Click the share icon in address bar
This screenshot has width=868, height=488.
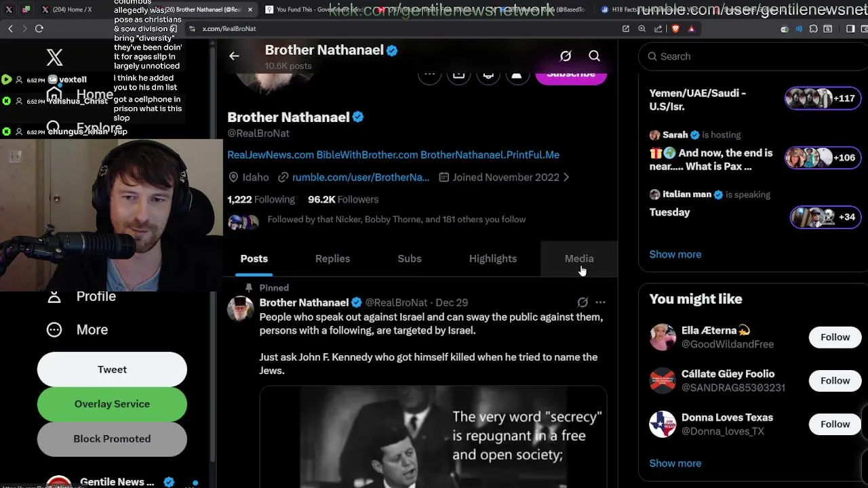(x=658, y=28)
